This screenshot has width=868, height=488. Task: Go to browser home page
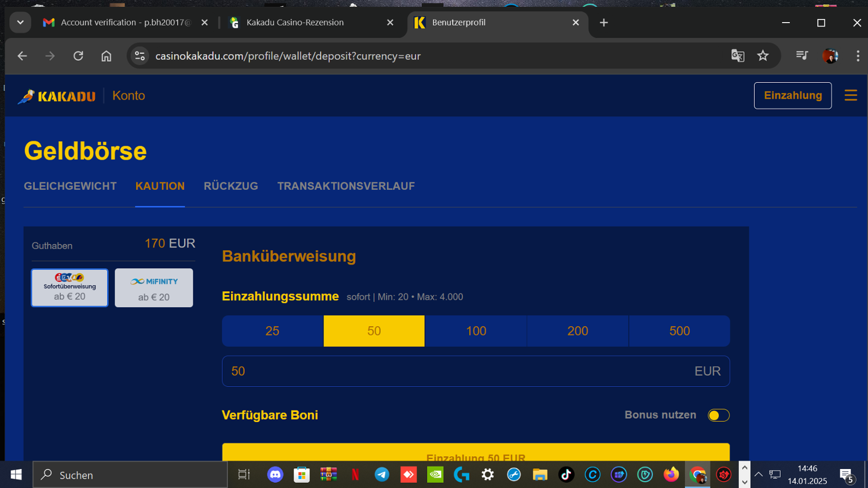[106, 56]
